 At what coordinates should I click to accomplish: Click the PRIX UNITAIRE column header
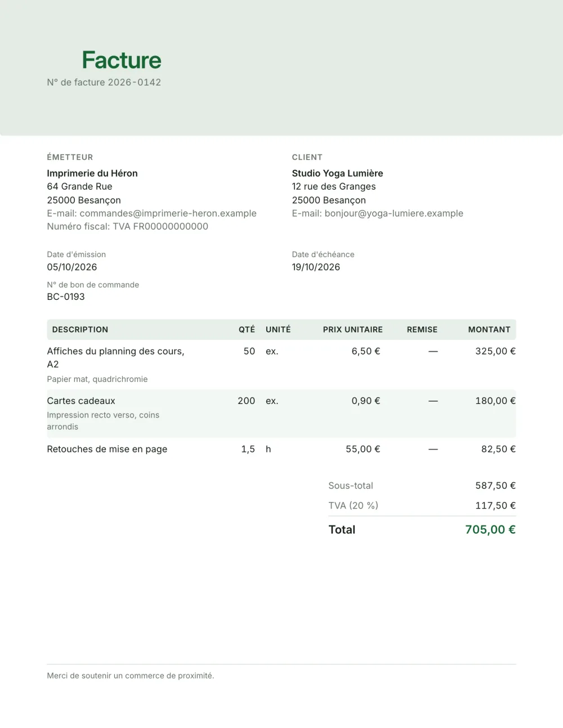click(x=352, y=330)
